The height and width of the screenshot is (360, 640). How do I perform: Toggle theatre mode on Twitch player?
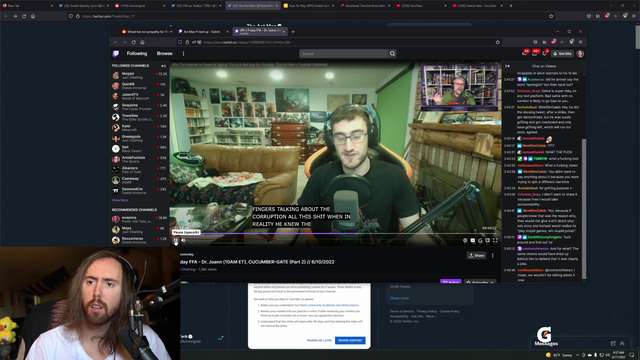487,240
